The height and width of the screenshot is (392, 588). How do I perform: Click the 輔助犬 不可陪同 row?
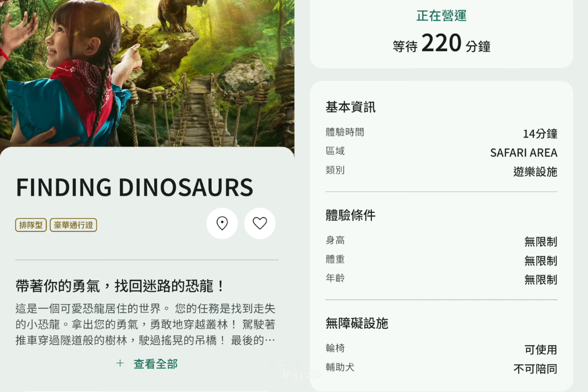pyautogui.click(x=442, y=369)
